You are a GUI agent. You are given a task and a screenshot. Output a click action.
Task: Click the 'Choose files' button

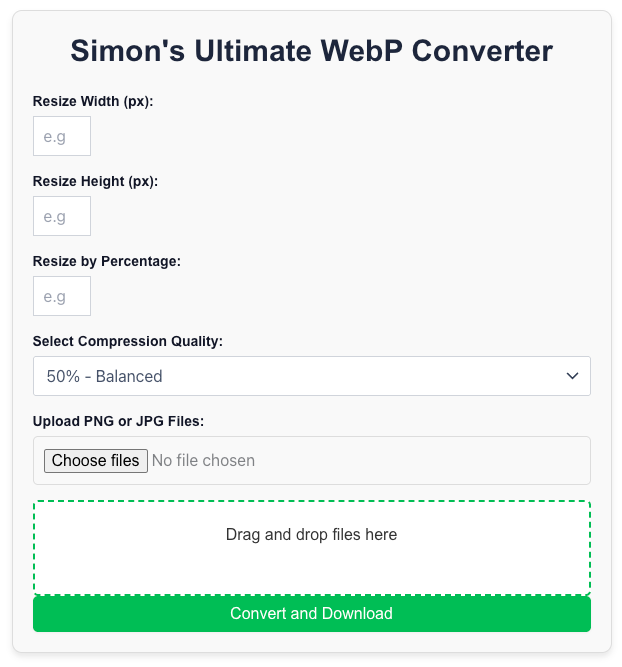click(x=96, y=461)
